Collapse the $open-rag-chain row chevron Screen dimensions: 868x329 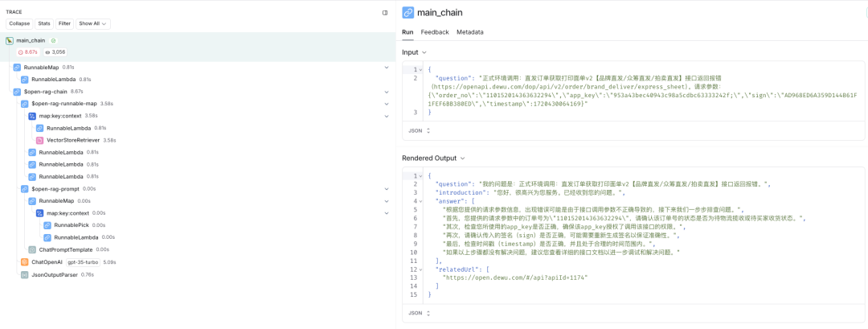point(387,92)
